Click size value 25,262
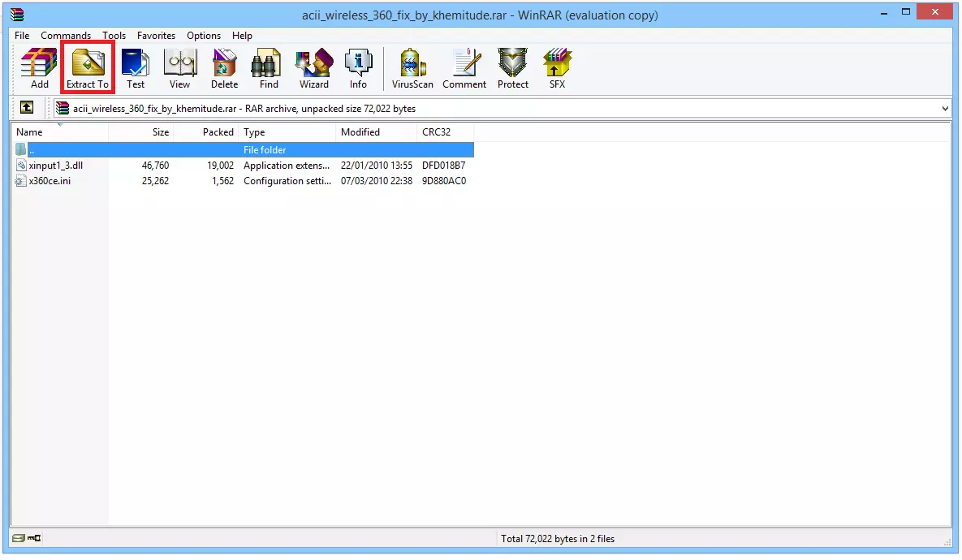 (x=155, y=181)
